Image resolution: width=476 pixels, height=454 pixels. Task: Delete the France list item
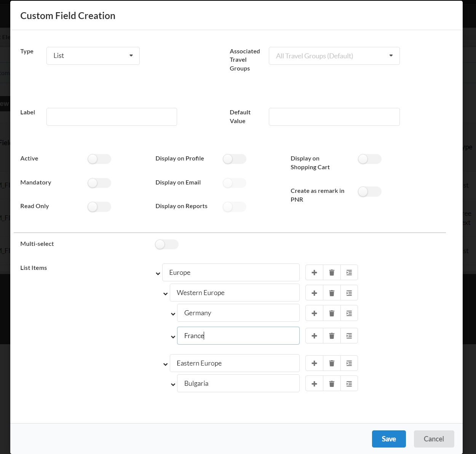point(332,336)
